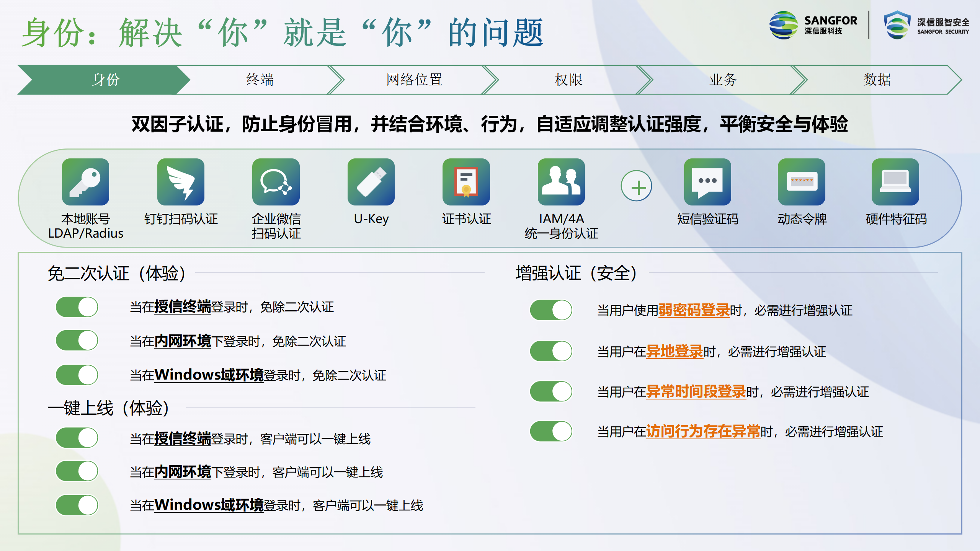980x551 pixels.
Task: Click underlined 内网环境 under 一键上线
Action: 183,472
